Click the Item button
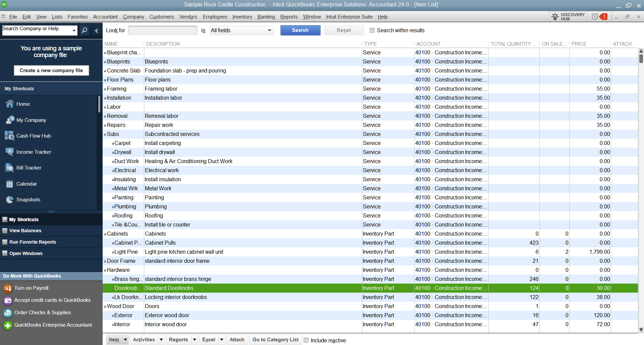 pos(114,340)
